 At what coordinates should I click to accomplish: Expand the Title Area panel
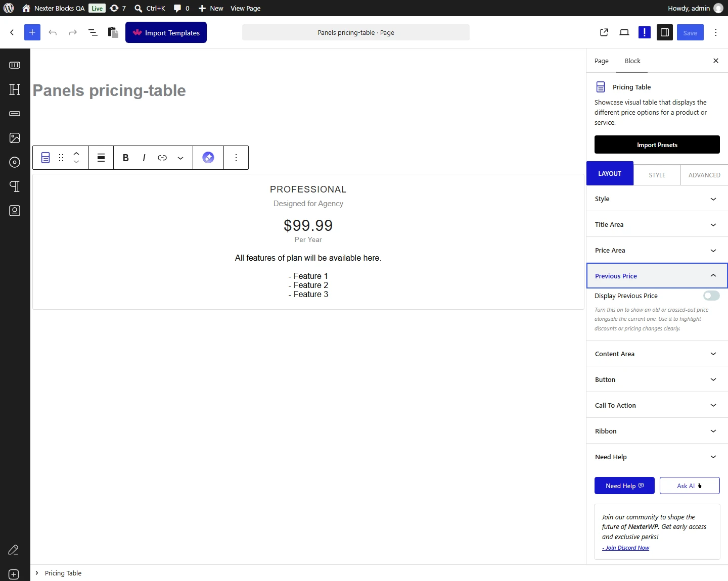tap(657, 224)
